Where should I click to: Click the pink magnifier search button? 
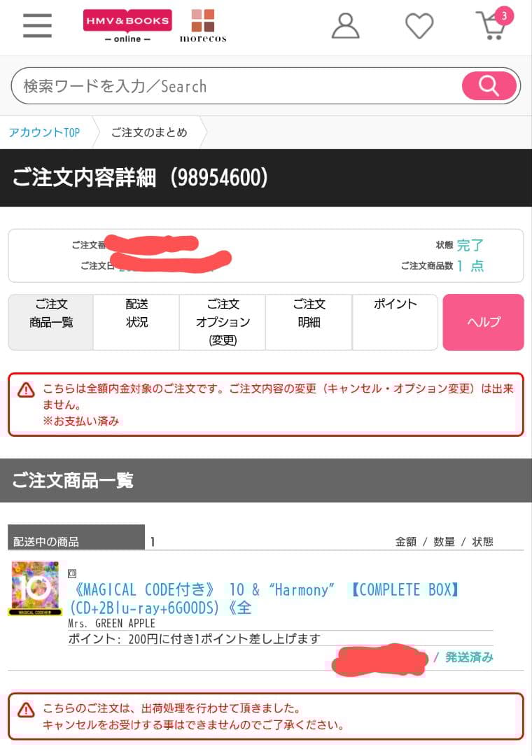(489, 86)
